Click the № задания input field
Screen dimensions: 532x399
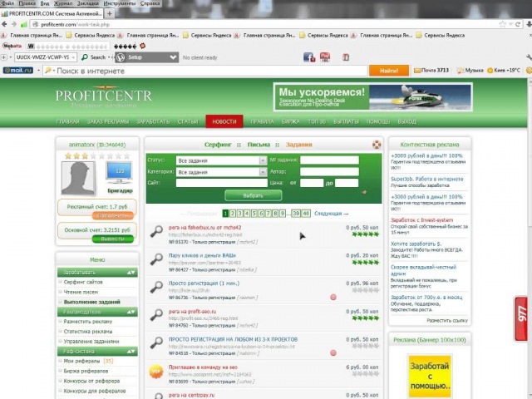click(x=329, y=160)
